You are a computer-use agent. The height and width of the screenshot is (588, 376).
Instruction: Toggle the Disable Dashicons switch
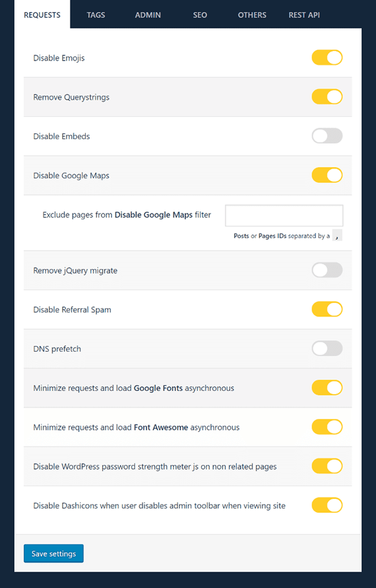327,505
